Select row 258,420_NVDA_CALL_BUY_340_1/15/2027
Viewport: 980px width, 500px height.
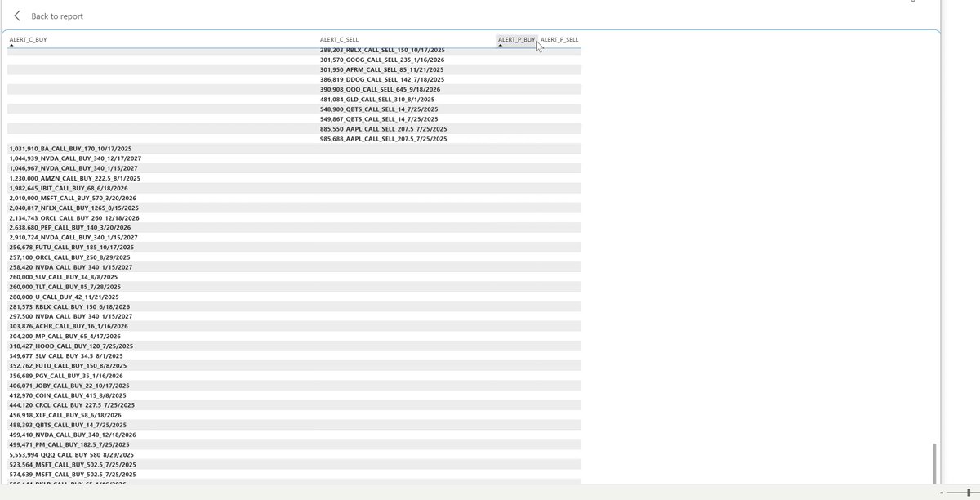coord(294,266)
